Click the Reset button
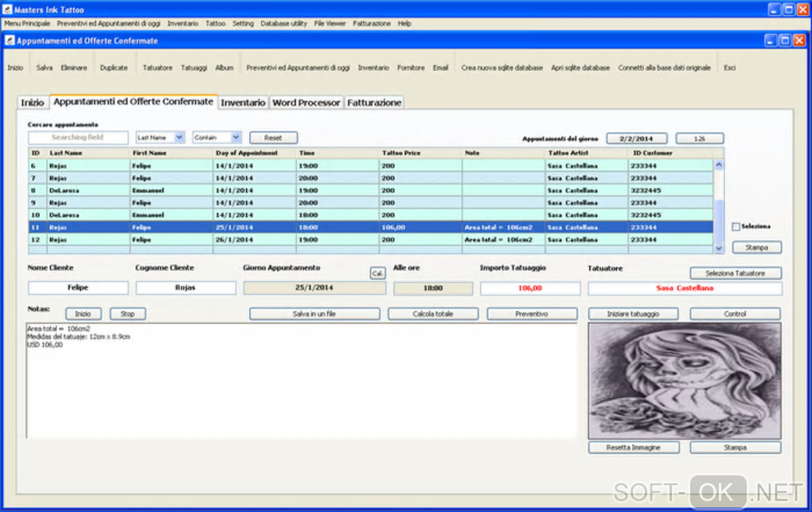This screenshot has width=812, height=512. (x=273, y=138)
